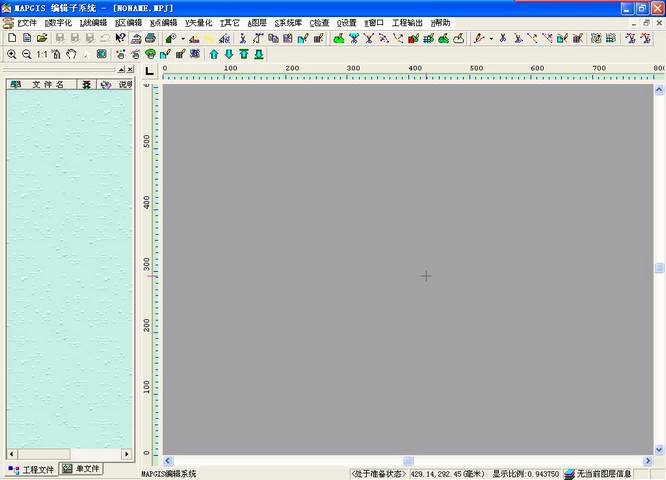This screenshot has width=666, height=480.
Task: Click the 处于准备状态 status text
Action: (x=378, y=474)
